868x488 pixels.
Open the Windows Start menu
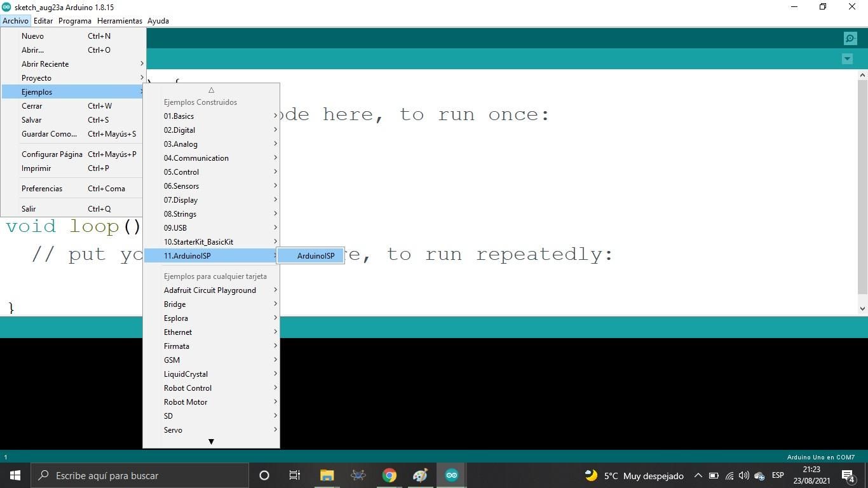[x=14, y=475]
